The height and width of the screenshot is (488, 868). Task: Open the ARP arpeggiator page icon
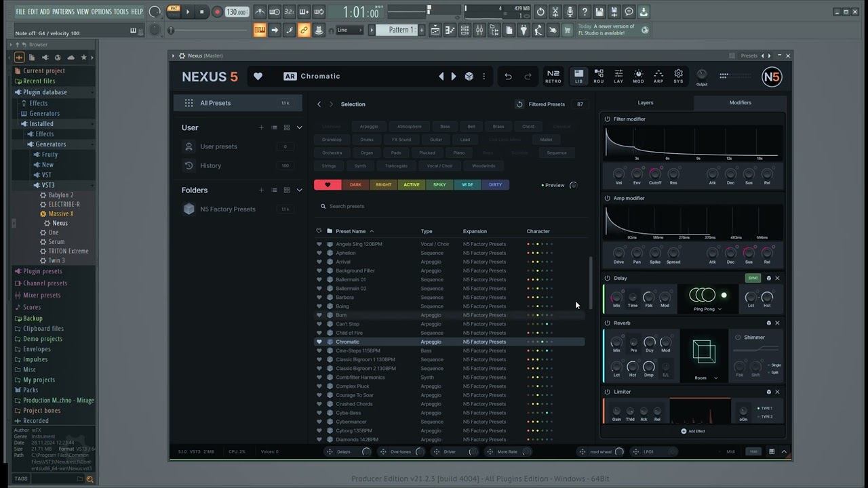pyautogui.click(x=658, y=76)
